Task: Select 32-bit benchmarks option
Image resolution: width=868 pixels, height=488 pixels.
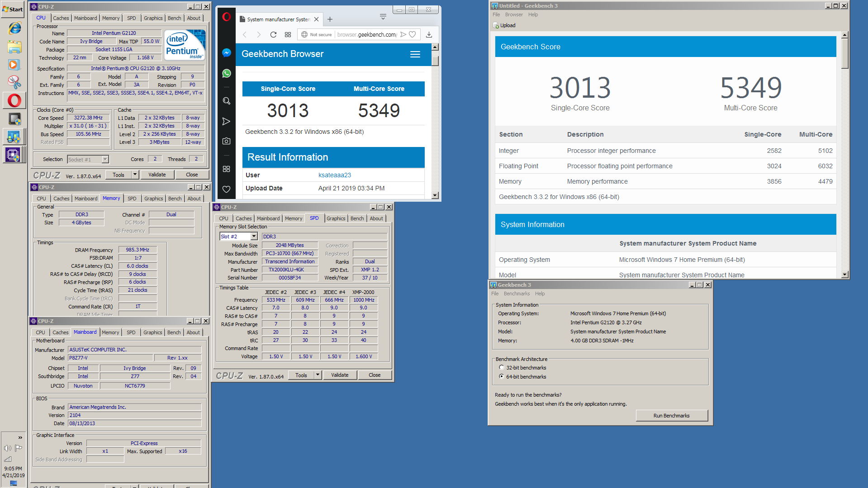Action: [x=501, y=368]
